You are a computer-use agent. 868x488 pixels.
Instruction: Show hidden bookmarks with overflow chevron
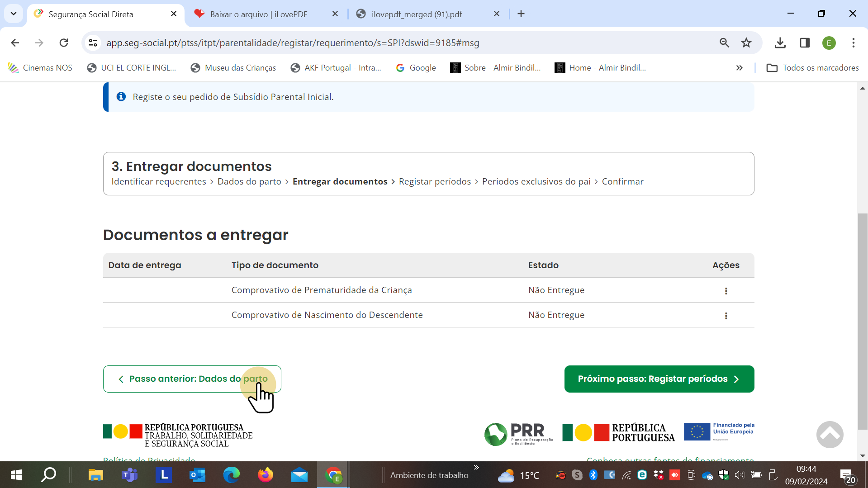(740, 68)
